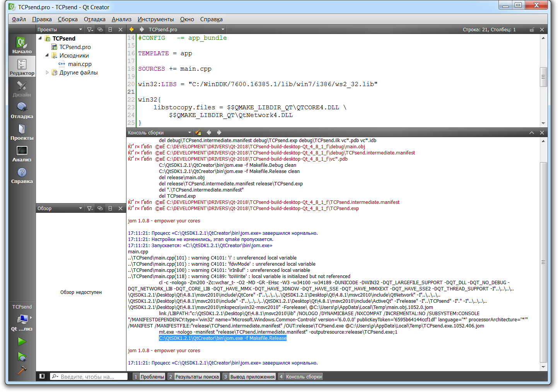Open the Отладка debug mode in sidebar
Screen dimensions: 558x392
[x=22, y=110]
